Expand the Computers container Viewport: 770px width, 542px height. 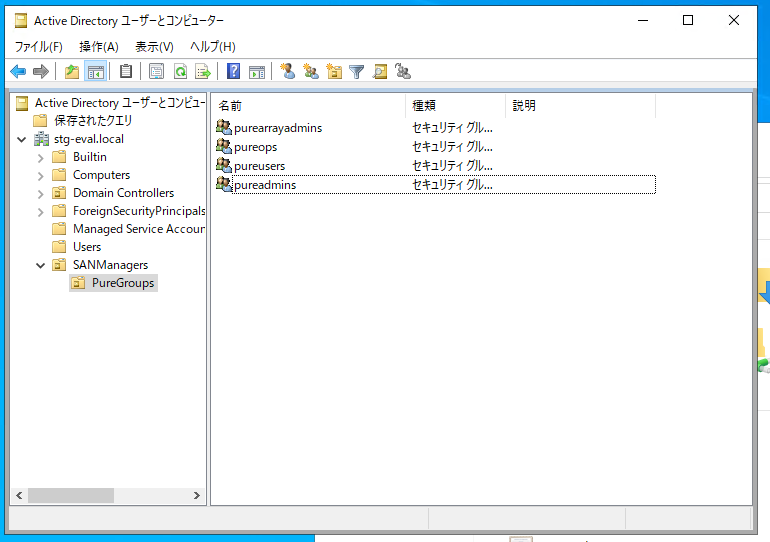click(x=41, y=176)
